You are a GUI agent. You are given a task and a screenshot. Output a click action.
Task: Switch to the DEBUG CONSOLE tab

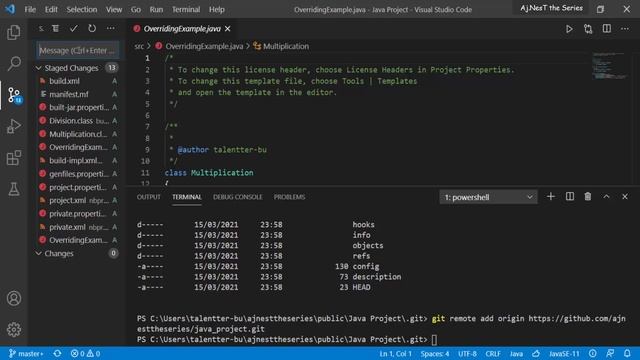pyautogui.click(x=238, y=197)
